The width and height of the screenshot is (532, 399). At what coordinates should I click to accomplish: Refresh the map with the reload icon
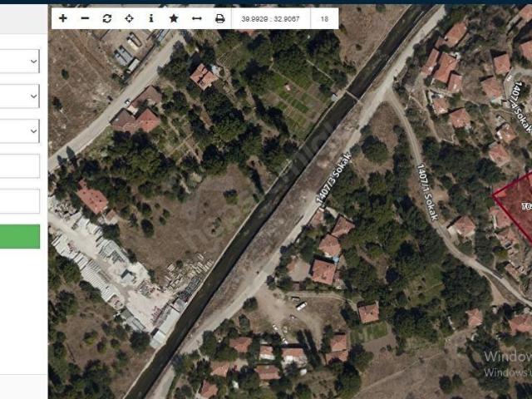107,18
